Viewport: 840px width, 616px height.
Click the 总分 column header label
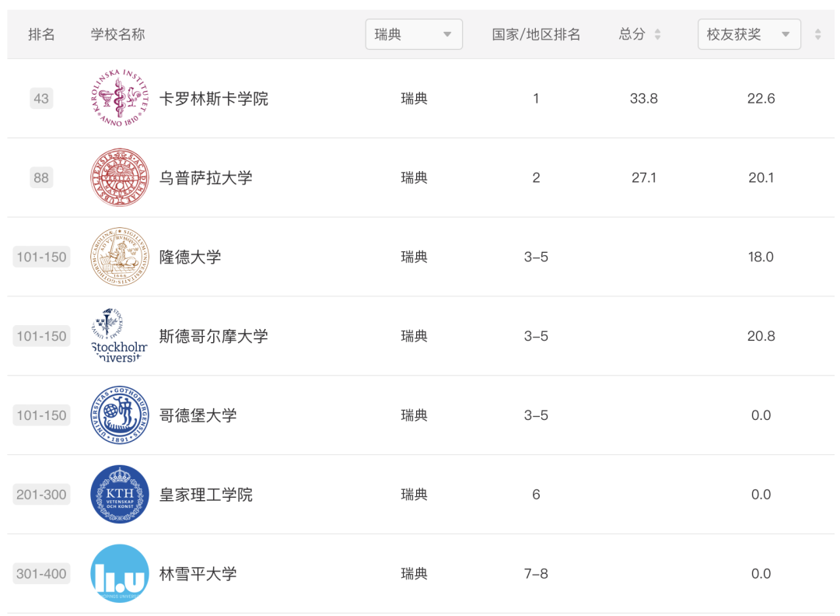(632, 34)
